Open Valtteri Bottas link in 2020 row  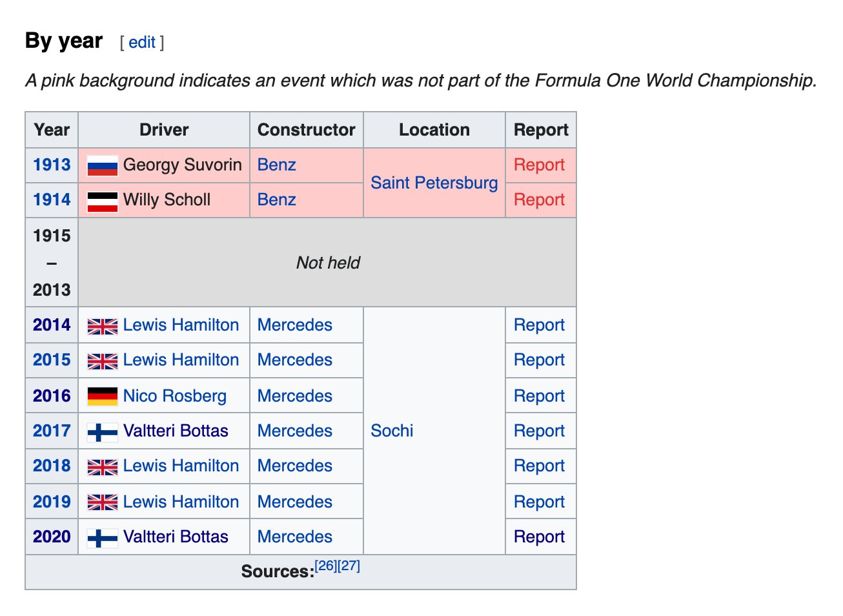tap(176, 537)
